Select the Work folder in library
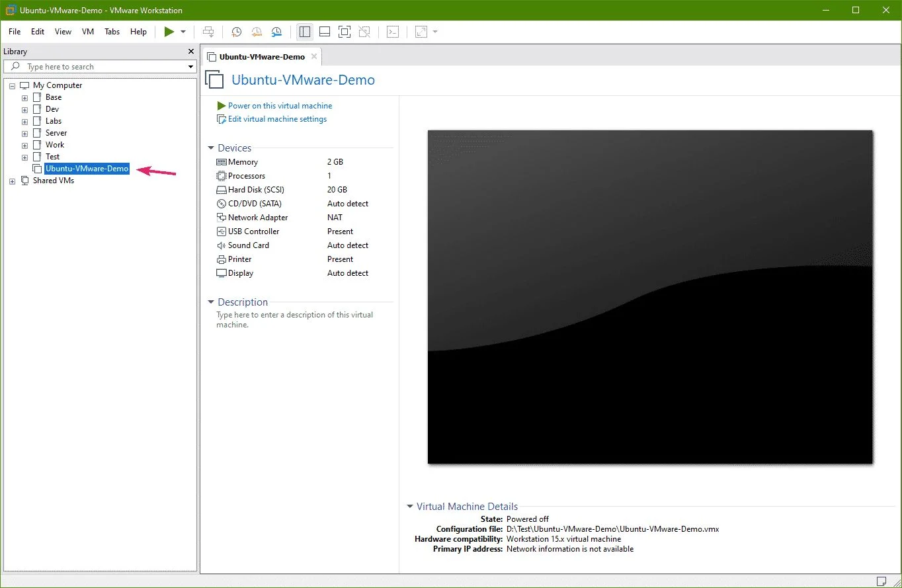The width and height of the screenshot is (902, 588). pyautogui.click(x=55, y=145)
